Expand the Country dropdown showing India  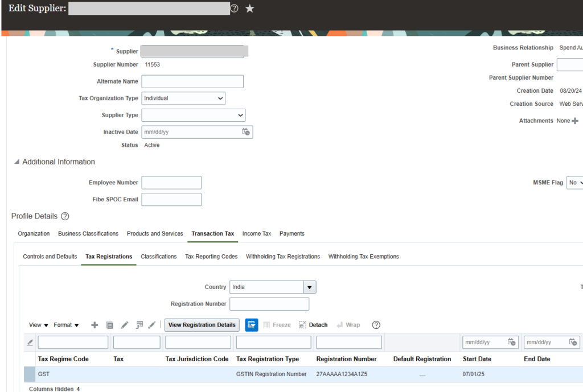pyautogui.click(x=309, y=287)
